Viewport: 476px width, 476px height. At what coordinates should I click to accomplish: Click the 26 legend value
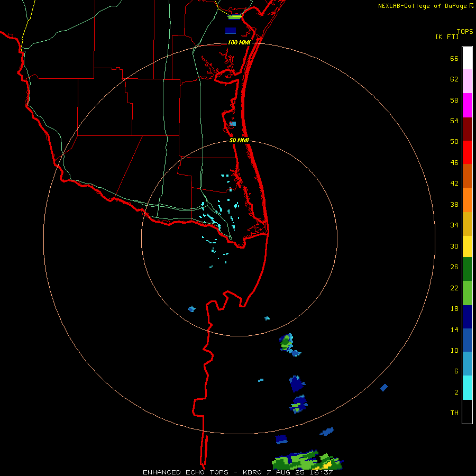tap(454, 267)
